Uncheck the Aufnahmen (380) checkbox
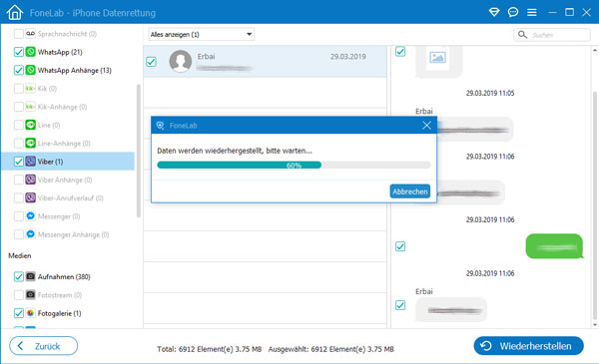 pyautogui.click(x=18, y=276)
